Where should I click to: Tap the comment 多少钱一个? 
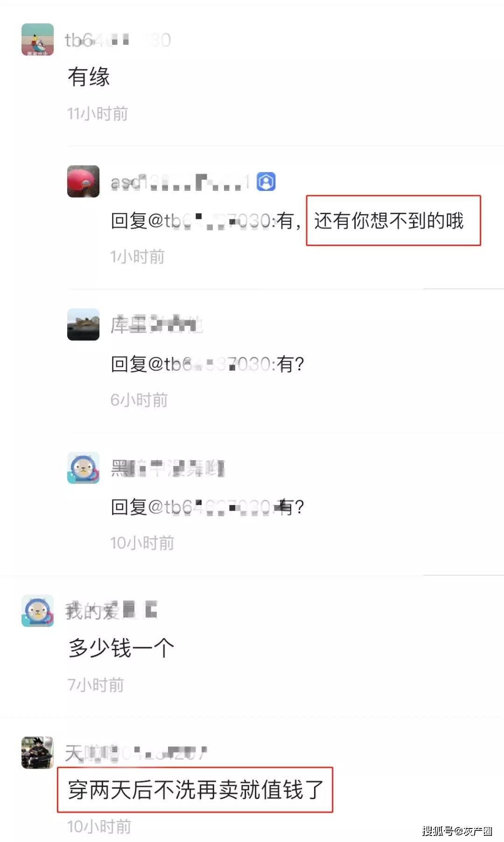pos(121,648)
